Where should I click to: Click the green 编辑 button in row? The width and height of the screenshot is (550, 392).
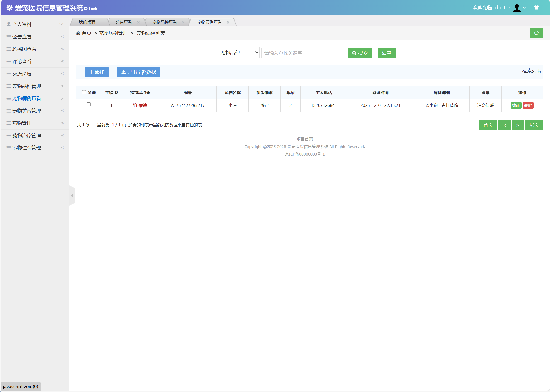click(516, 106)
